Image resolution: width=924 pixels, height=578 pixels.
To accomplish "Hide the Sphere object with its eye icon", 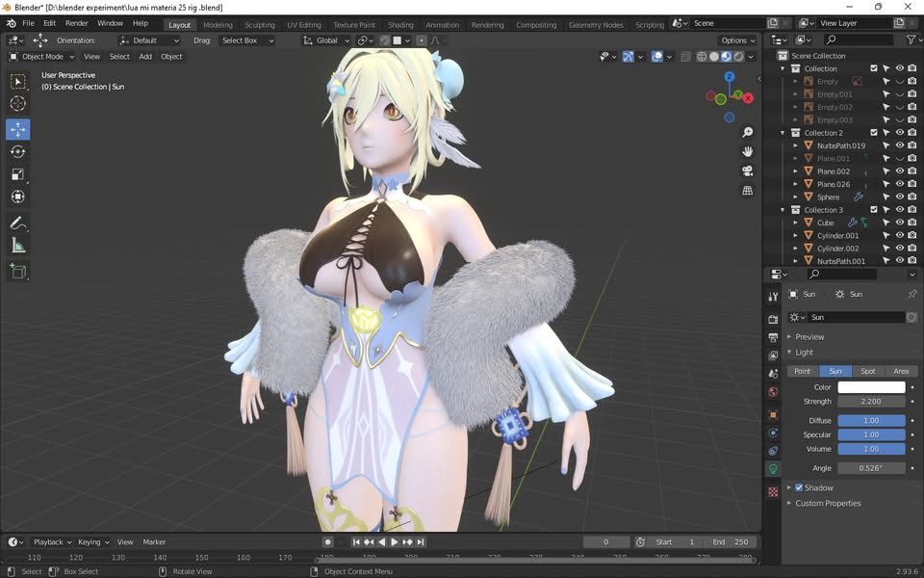I will click(x=899, y=197).
